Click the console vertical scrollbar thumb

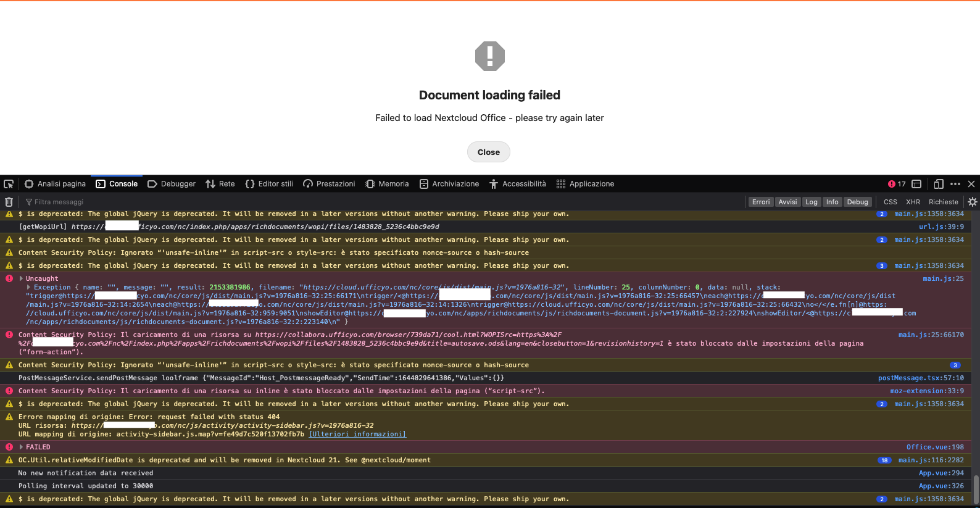tap(976, 490)
